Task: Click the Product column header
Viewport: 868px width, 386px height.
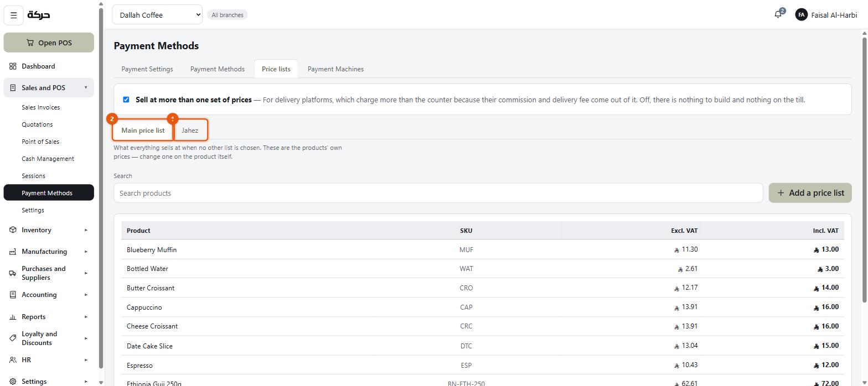Action: [138, 231]
